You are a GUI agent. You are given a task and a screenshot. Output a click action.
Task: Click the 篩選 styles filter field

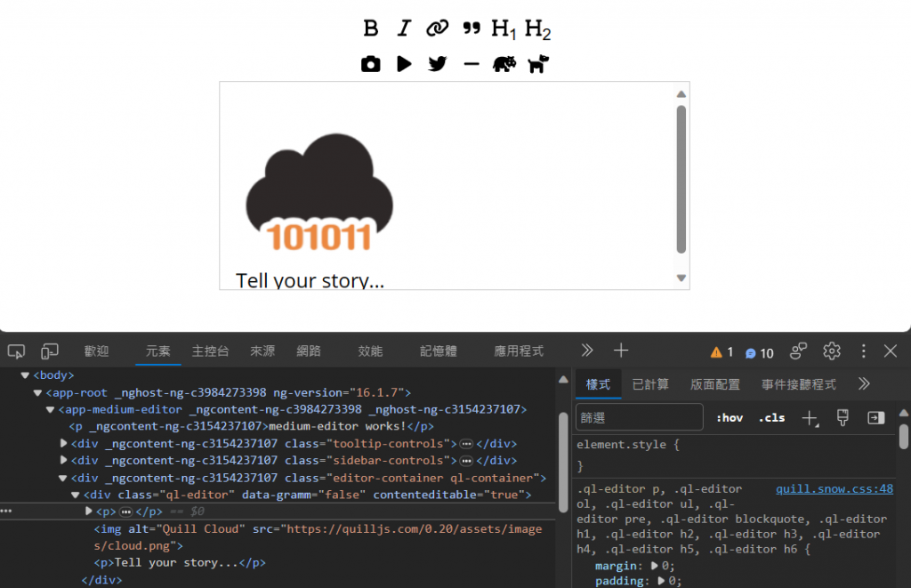tap(639, 418)
